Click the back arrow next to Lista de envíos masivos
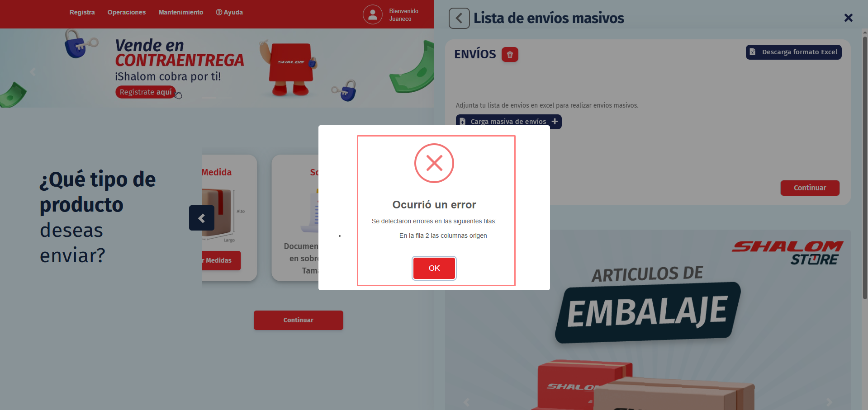 click(459, 19)
